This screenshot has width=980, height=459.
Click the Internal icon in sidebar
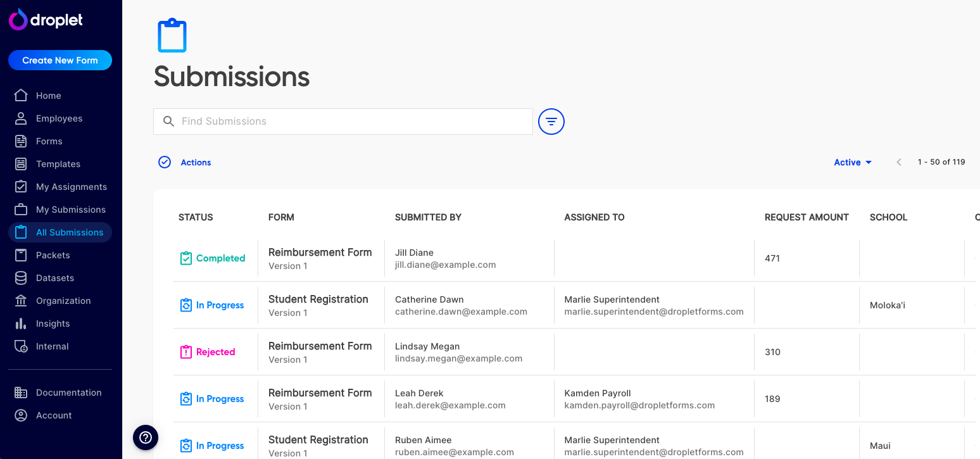(x=21, y=346)
